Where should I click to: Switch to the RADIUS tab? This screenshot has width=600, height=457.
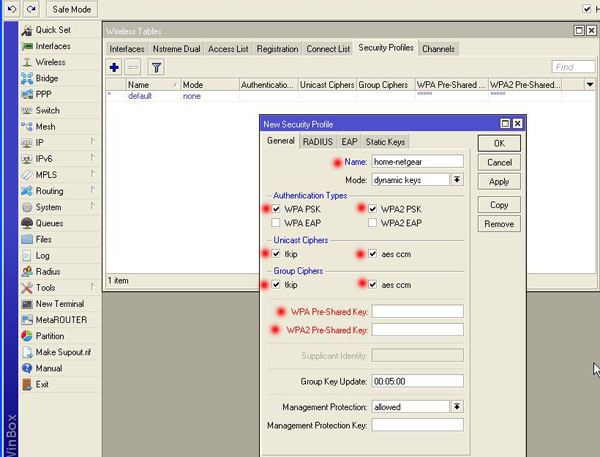pos(318,142)
